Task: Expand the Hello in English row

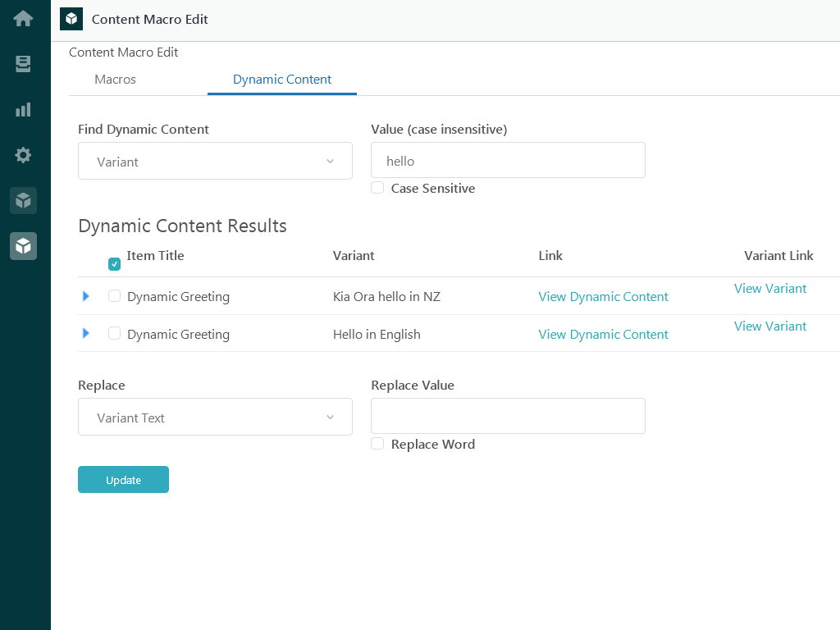Action: pyautogui.click(x=86, y=333)
